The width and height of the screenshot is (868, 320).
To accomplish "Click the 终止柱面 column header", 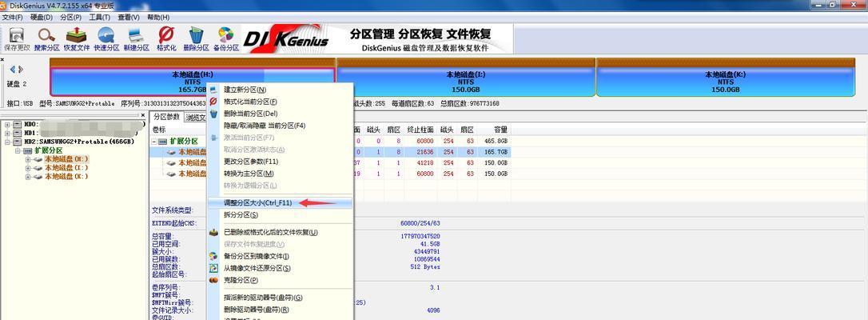I will pyautogui.click(x=420, y=130).
